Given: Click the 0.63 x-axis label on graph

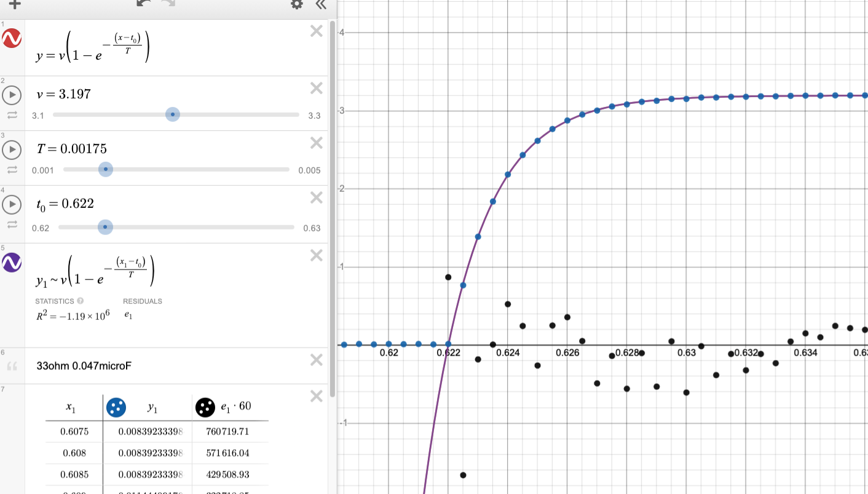Looking at the screenshot, I should (x=686, y=353).
